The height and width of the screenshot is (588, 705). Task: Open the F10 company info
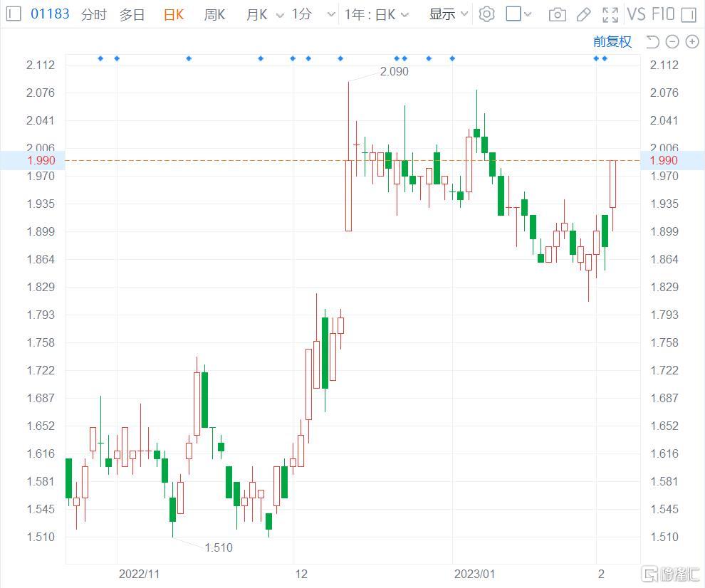[663, 14]
